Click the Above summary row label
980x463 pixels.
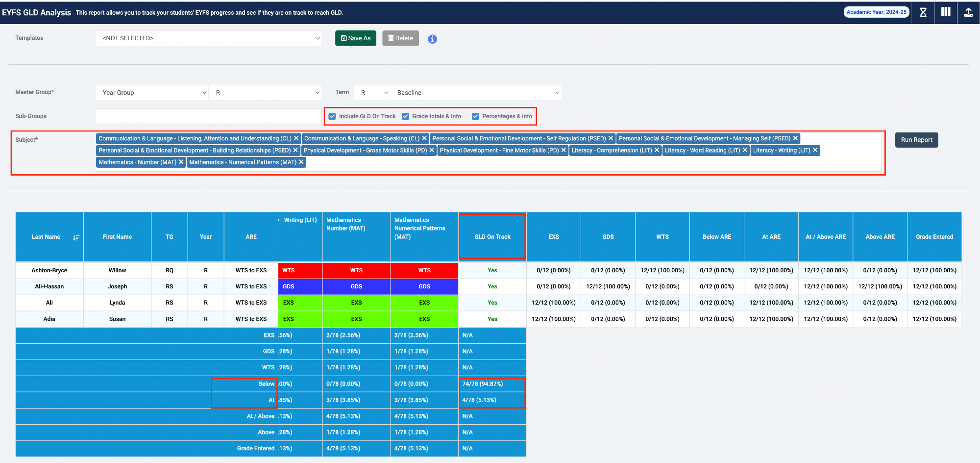pyautogui.click(x=266, y=432)
